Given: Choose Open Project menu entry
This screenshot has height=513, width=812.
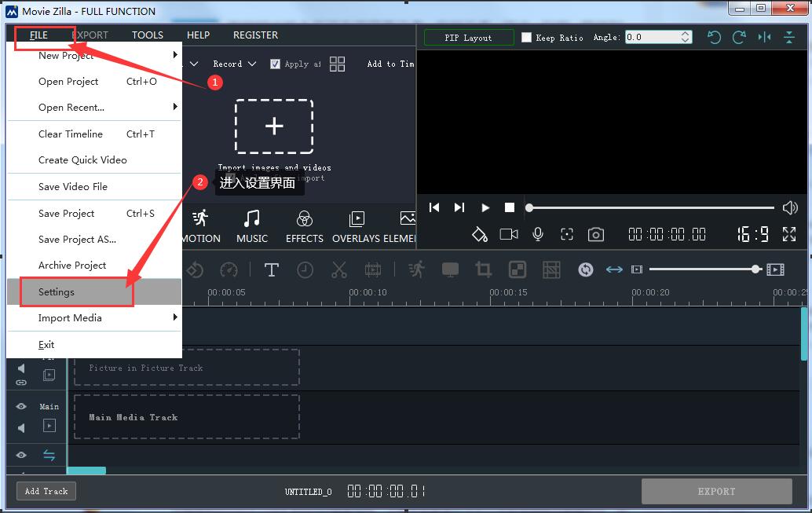Looking at the screenshot, I should point(94,82).
